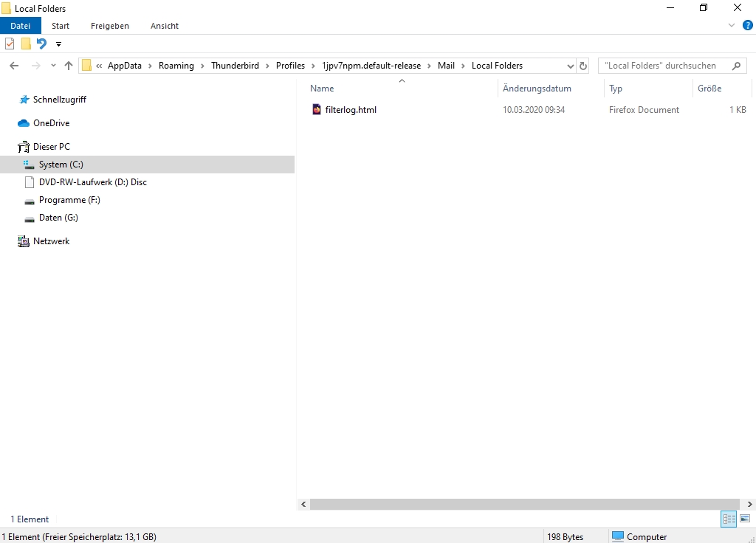Click the New Folder quick access icon
This screenshot has height=543, width=756.
click(26, 44)
